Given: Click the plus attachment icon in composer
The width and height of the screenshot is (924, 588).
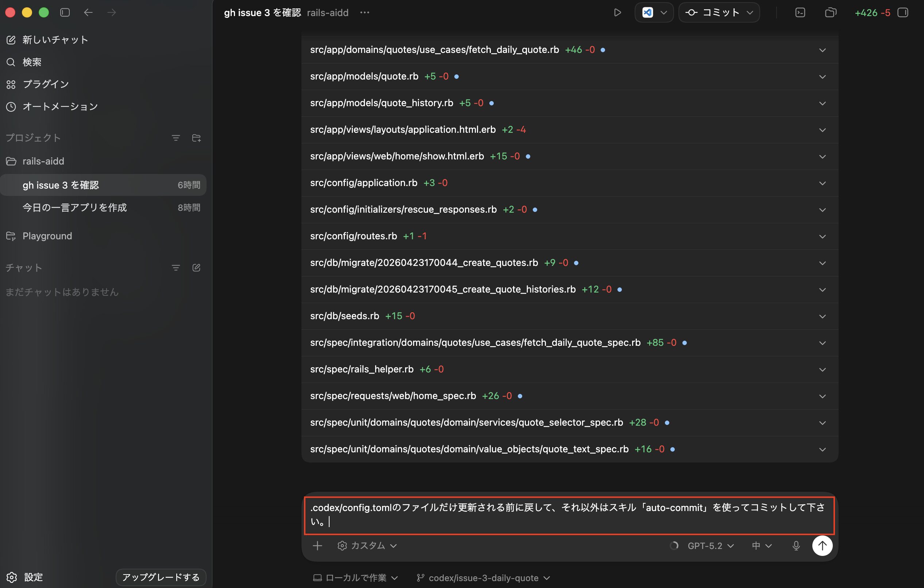Looking at the screenshot, I should point(317,545).
